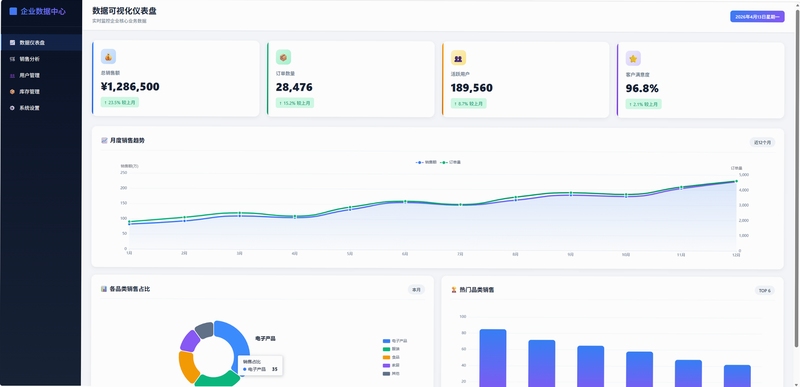Click the 2026年4月13日 date button

757,17
